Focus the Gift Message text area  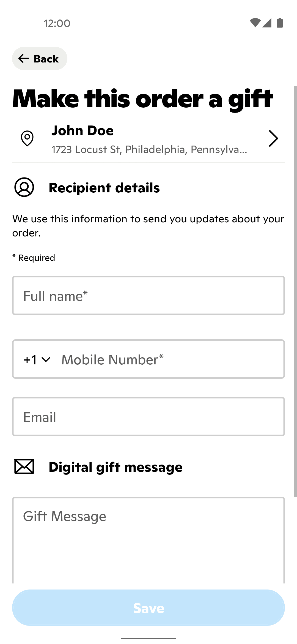148,539
